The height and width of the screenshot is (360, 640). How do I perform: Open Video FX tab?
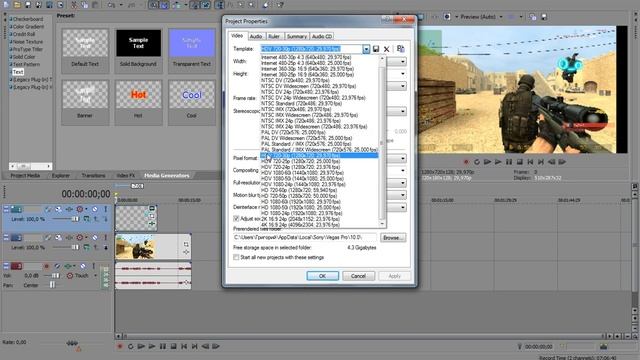point(126,176)
